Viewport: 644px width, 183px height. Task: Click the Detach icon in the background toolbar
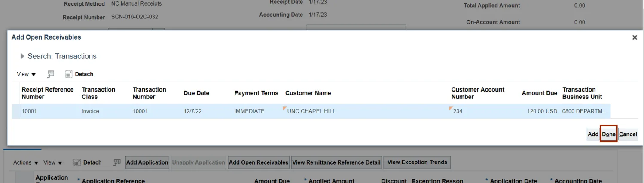(88, 162)
